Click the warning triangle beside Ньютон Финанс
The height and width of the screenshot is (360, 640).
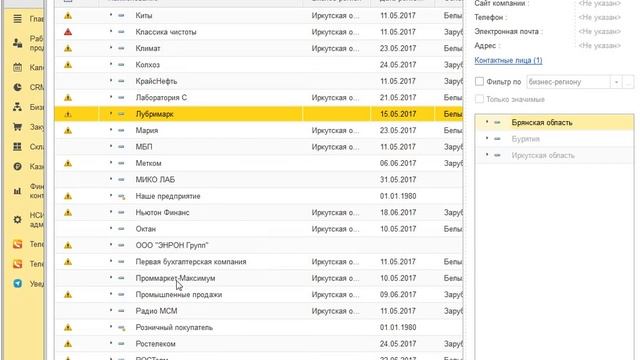(x=68, y=212)
